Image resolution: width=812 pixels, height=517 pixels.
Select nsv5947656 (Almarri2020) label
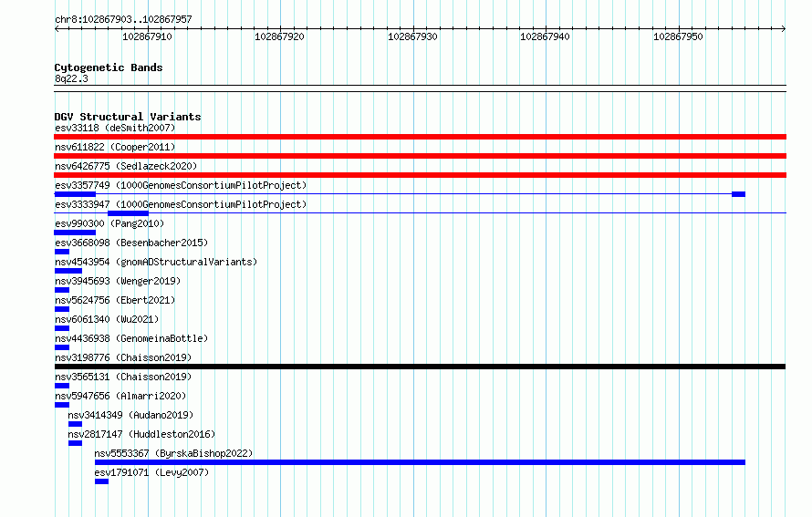(x=120, y=396)
